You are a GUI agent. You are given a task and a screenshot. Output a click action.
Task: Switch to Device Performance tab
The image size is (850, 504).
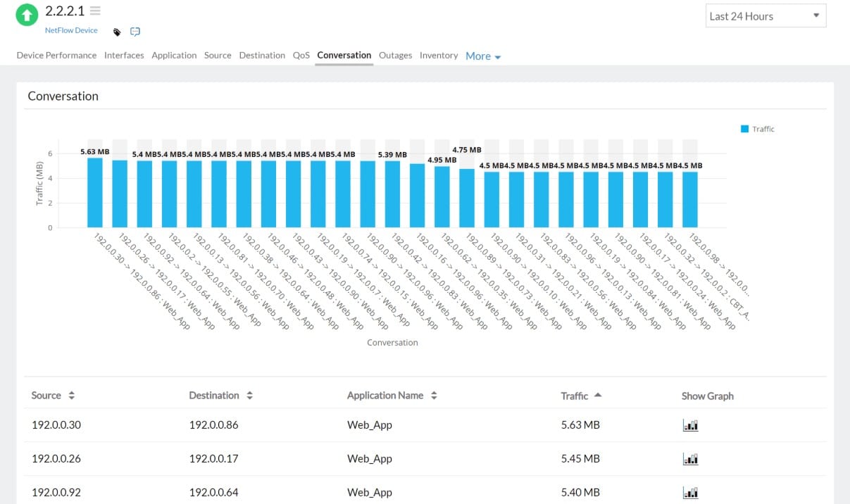click(56, 55)
